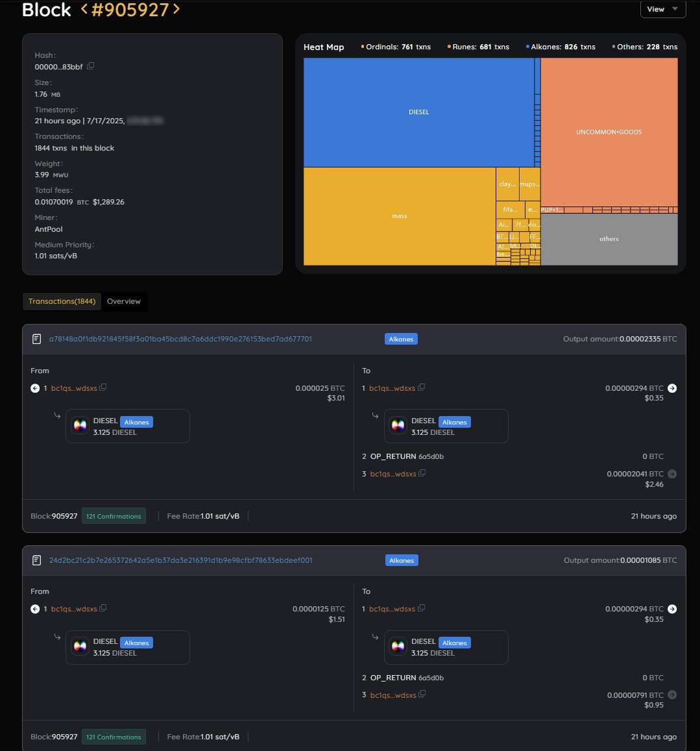Screen dimensions: 700x751
Task: Click Output amount 0.00002335 BTC
Action: pos(620,339)
